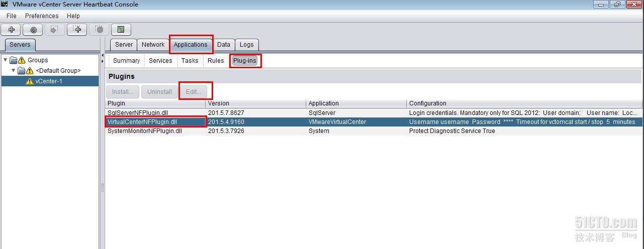Image resolution: width=644 pixels, height=249 pixels.
Task: Select the Servers tab
Action: [20, 45]
